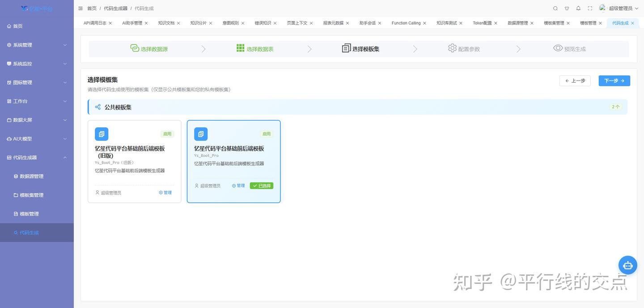Toggle fullscreen mode icon
This screenshot has height=308, width=644.
[x=590, y=8]
